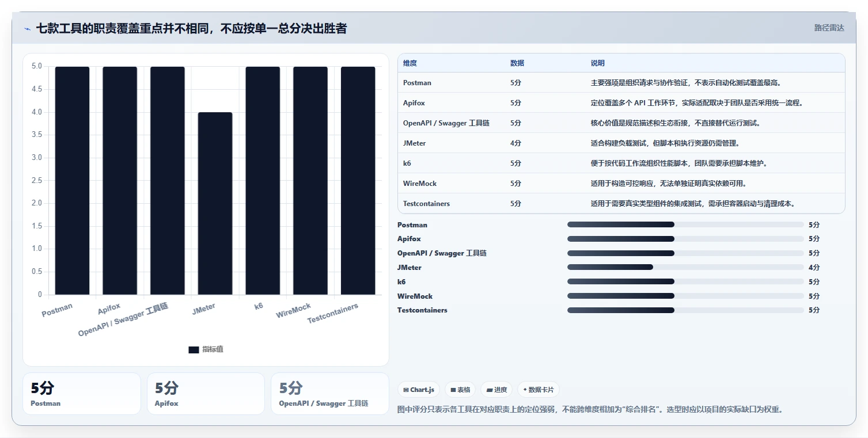868x438 pixels.
Task: Click the Postman description about 组织请求与协作验证
Action: pos(686,83)
